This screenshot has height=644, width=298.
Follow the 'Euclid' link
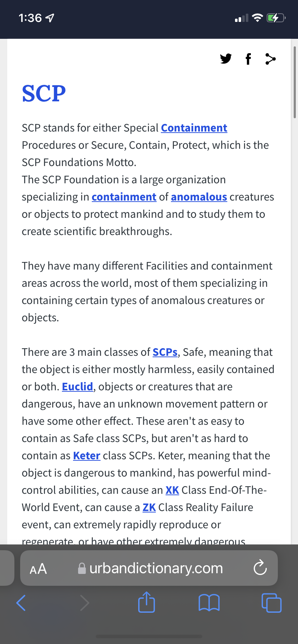click(77, 387)
